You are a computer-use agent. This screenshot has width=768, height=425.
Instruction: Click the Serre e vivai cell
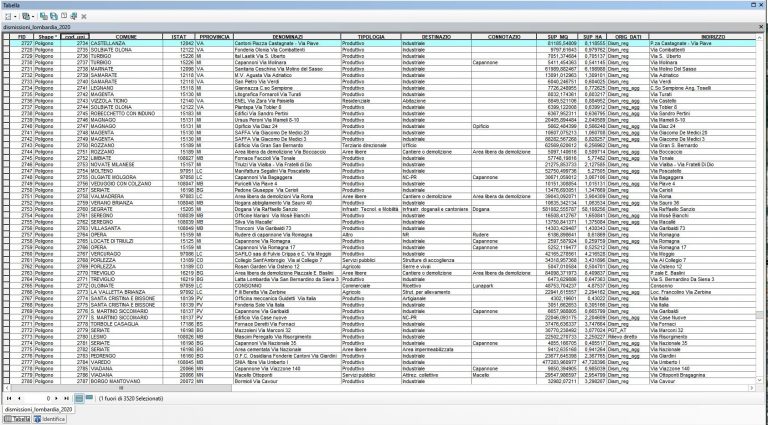click(436, 266)
